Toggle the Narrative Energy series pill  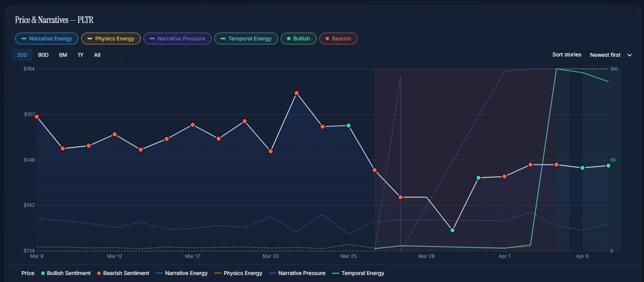click(47, 39)
